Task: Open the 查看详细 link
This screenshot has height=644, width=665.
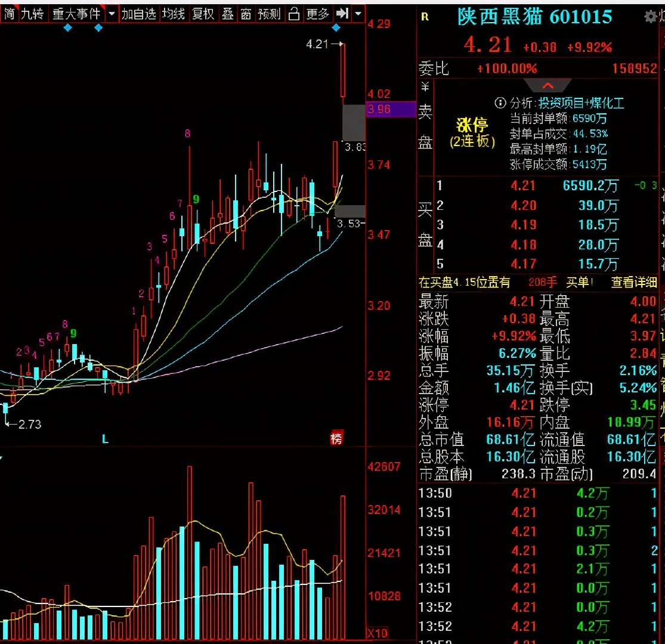Action: (x=633, y=283)
